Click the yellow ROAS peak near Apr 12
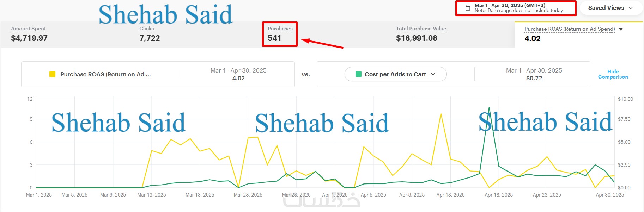644x212 pixels. click(x=441, y=114)
